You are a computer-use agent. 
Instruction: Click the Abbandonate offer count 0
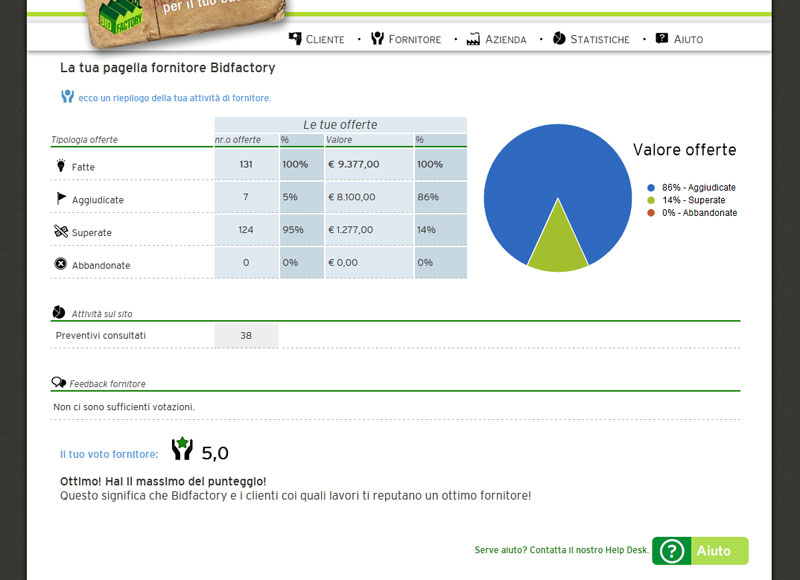coord(246,262)
